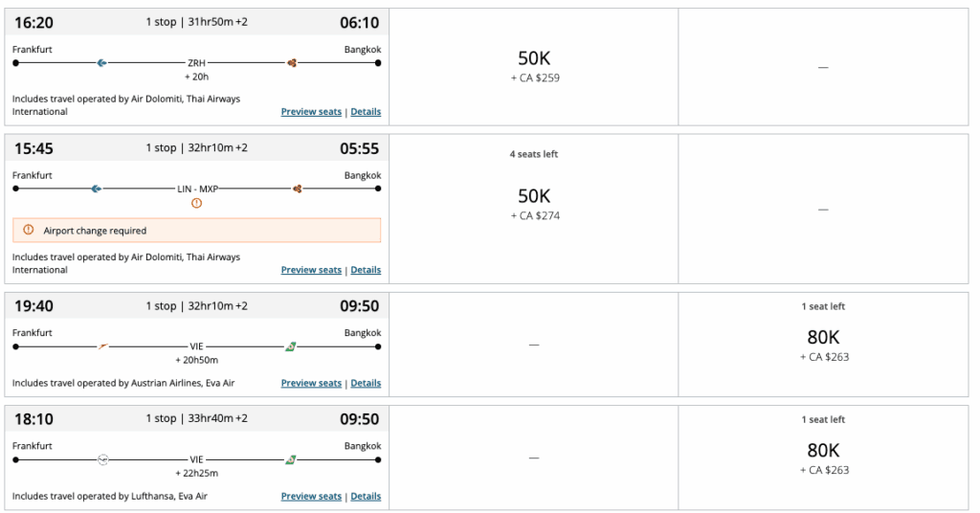
Task: Click Thai Airways icon on 16:20 flight
Action: pyautogui.click(x=292, y=63)
